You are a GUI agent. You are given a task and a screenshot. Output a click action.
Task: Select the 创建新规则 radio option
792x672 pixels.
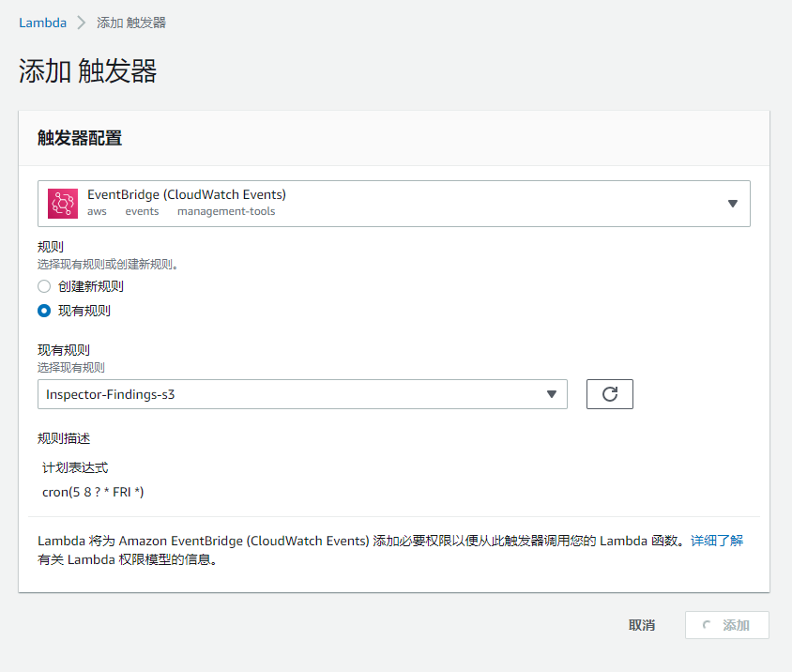[x=42, y=286]
